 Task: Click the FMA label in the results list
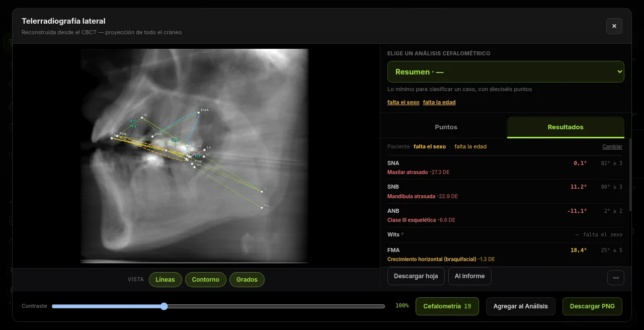[x=393, y=251]
